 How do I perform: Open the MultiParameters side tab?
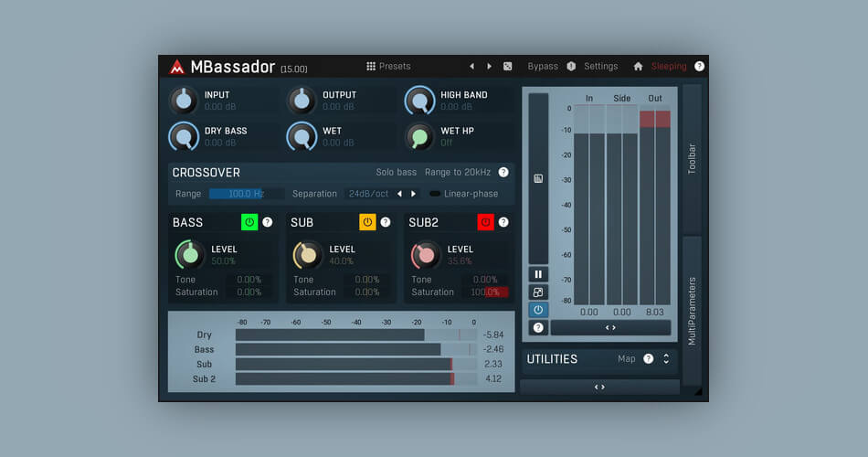pyautogui.click(x=692, y=311)
